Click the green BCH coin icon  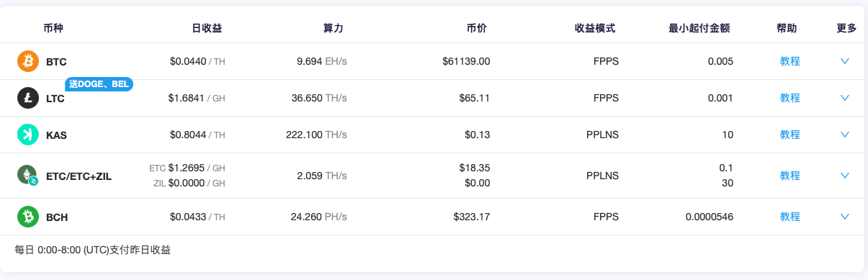pos(28,217)
